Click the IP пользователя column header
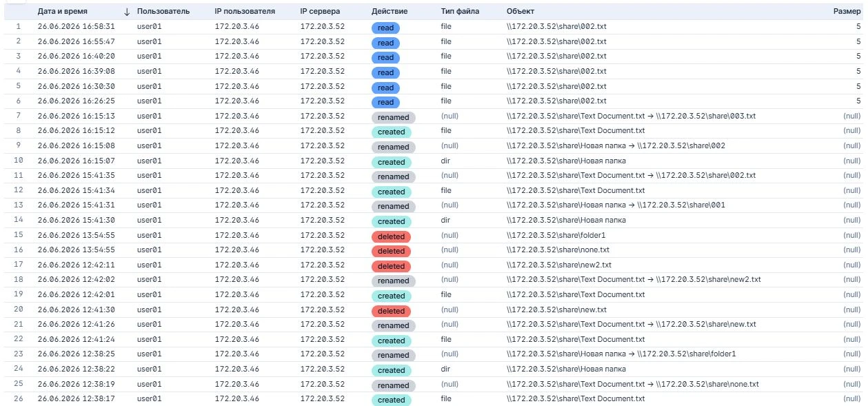Image resolution: width=868 pixels, height=406 pixels. pyautogui.click(x=245, y=12)
